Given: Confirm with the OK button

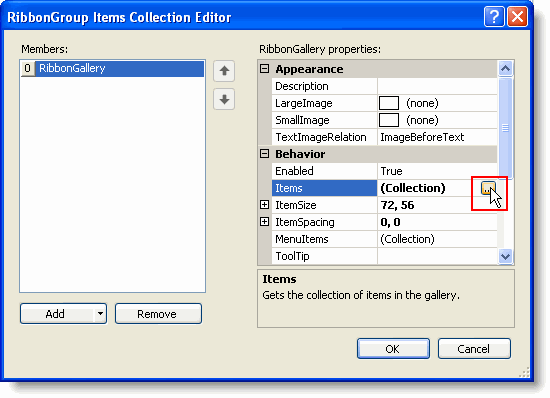Looking at the screenshot, I should click(393, 349).
